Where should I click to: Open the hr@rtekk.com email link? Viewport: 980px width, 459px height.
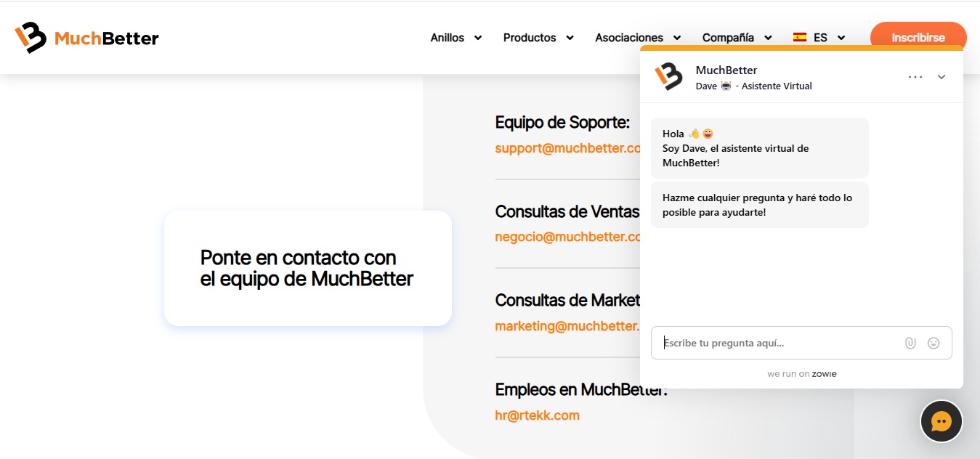tap(538, 415)
